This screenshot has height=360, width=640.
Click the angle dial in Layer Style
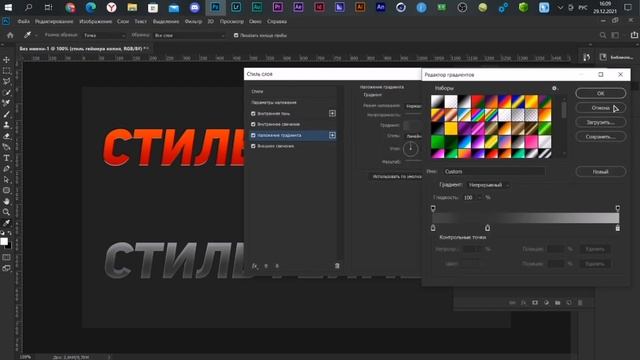[x=410, y=149]
